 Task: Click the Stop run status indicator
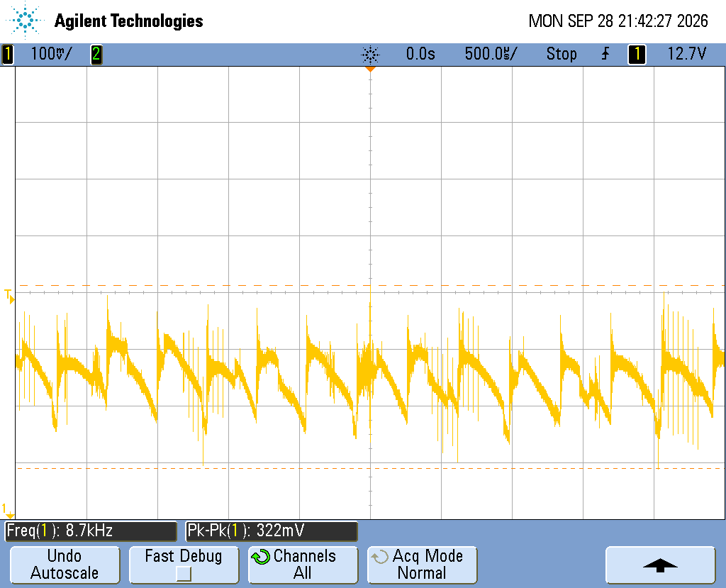tap(562, 54)
